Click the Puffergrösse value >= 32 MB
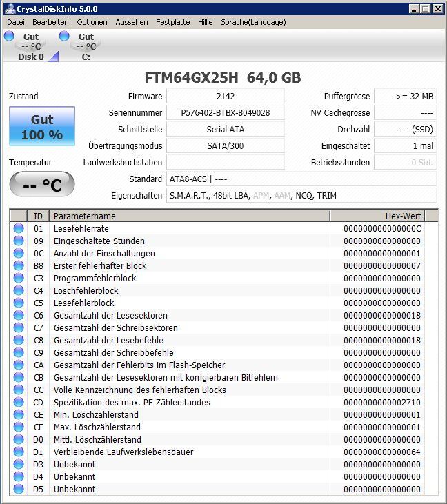Screen dimensions: 447x504 coord(405,96)
